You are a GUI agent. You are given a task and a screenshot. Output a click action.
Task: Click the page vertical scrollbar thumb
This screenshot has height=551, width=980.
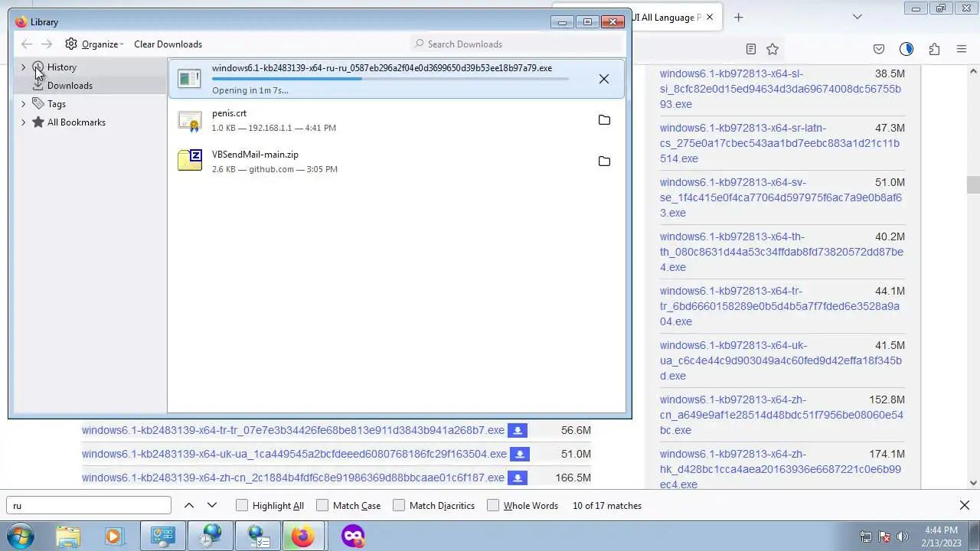coord(973,184)
